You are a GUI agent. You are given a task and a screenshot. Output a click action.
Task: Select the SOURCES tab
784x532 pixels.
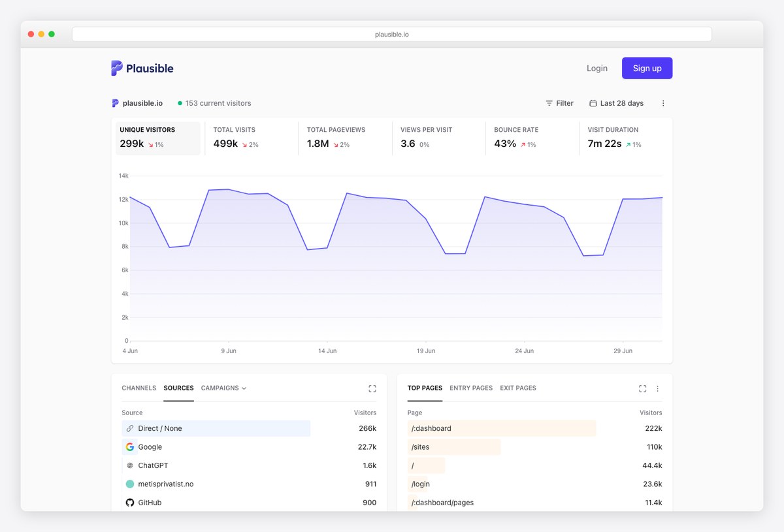coord(179,388)
